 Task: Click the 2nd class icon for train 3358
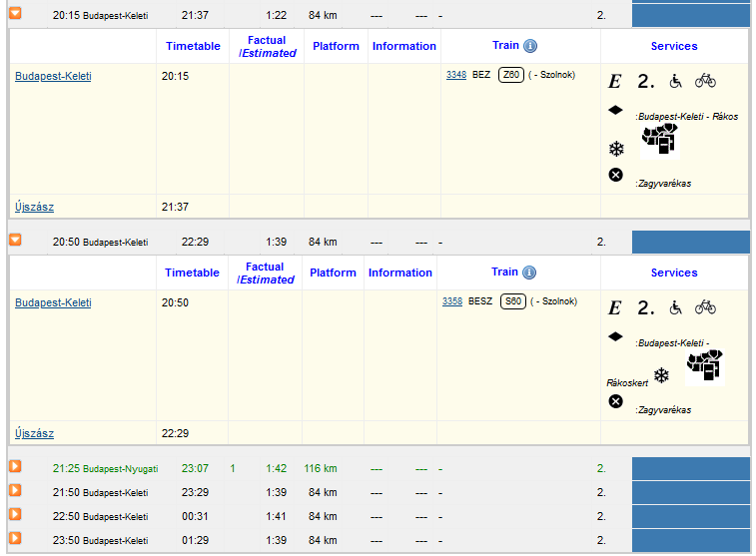[x=646, y=307]
